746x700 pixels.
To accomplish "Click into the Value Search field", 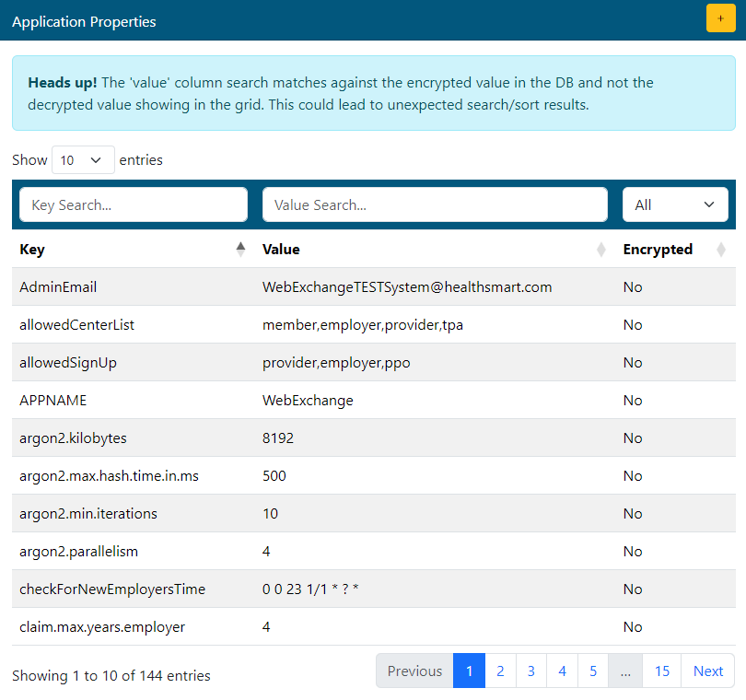I will pyautogui.click(x=435, y=204).
